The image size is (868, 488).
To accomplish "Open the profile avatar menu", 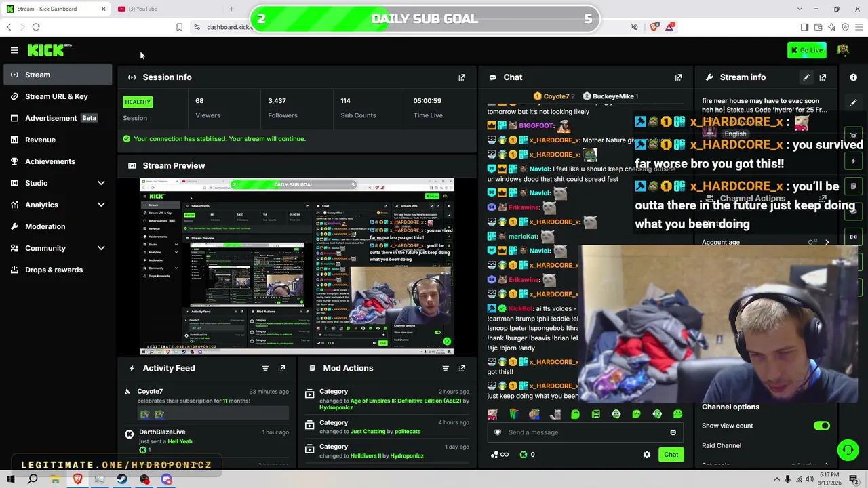I will click(x=843, y=50).
